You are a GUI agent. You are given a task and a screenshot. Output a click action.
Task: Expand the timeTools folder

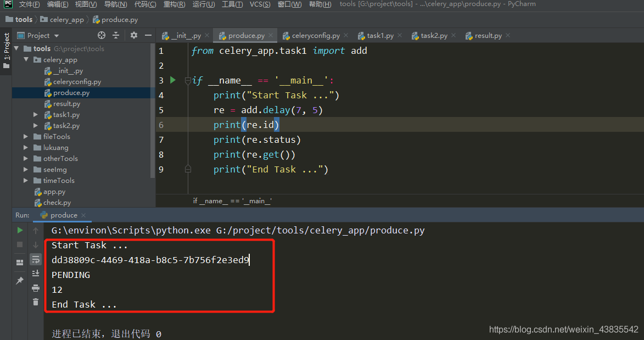[26, 181]
